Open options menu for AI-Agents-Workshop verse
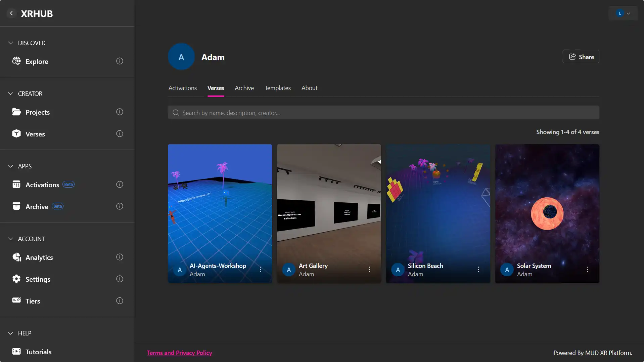This screenshot has width=644, height=362. pos(260,270)
